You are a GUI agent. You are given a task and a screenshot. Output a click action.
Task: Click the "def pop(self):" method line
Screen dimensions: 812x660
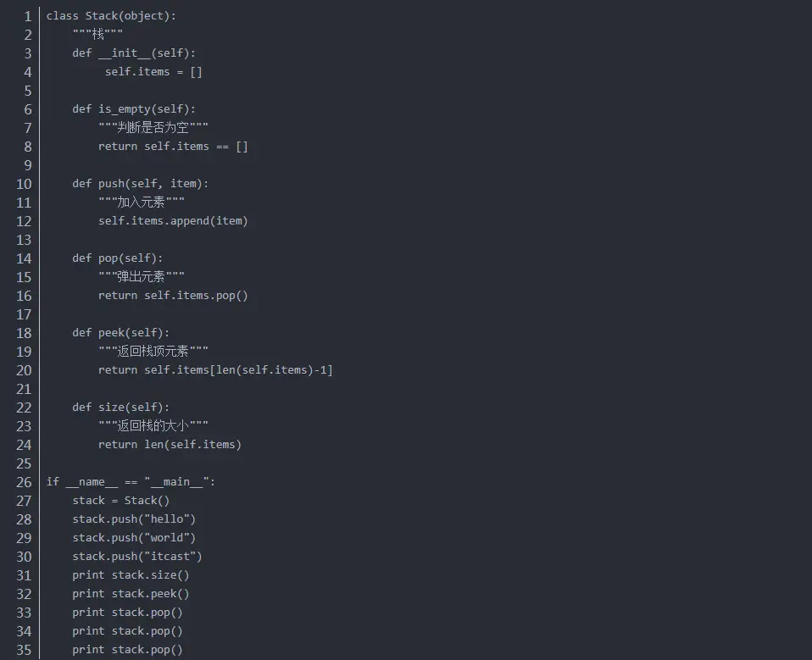pos(118,258)
